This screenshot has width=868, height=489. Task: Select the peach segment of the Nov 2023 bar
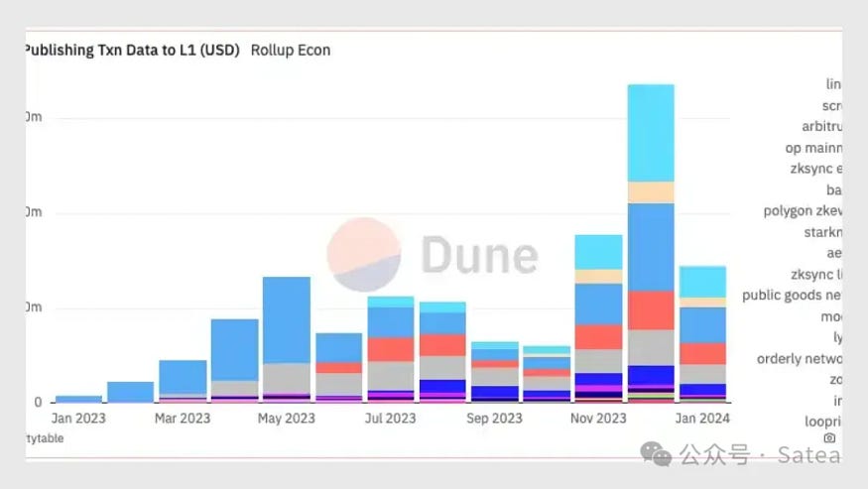coord(598,277)
